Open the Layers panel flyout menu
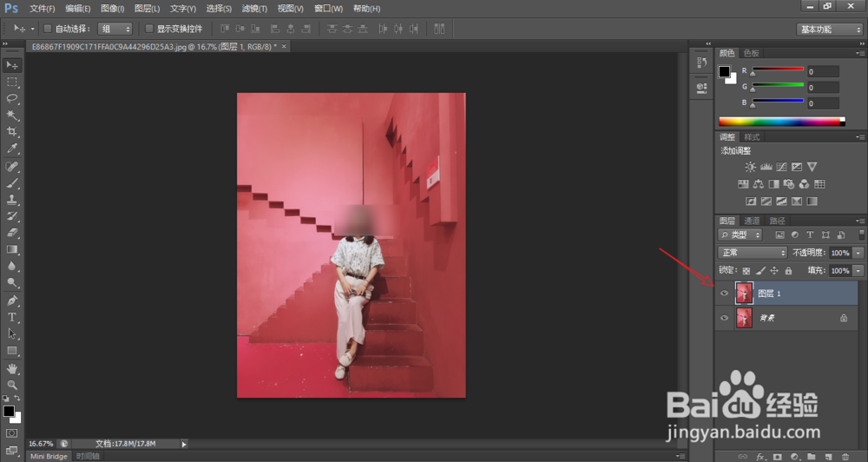Image resolution: width=868 pixels, height=462 pixels. (860, 221)
